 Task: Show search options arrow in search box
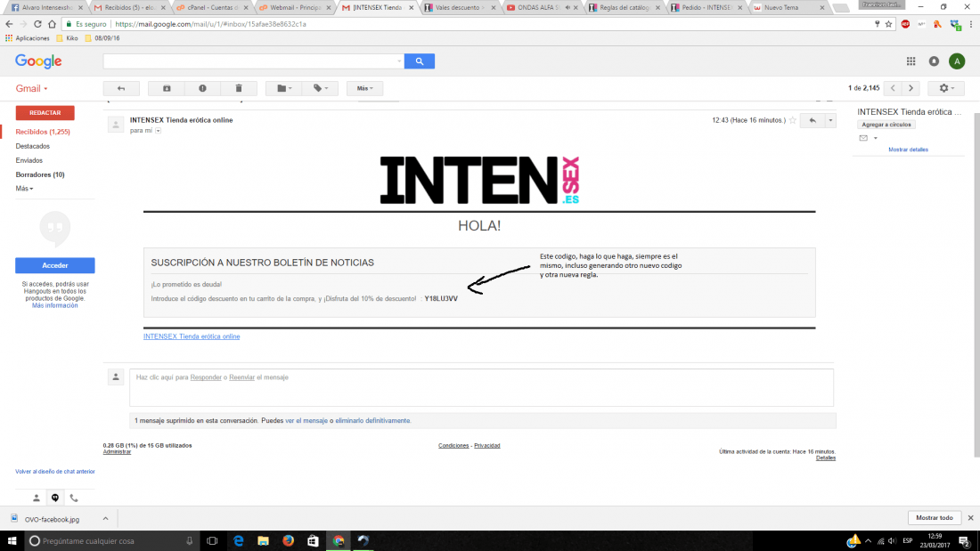(x=399, y=61)
